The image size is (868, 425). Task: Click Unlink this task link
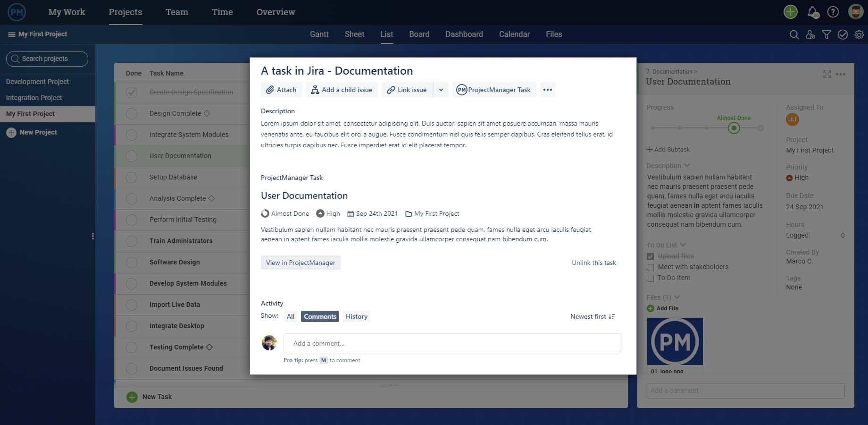point(594,263)
